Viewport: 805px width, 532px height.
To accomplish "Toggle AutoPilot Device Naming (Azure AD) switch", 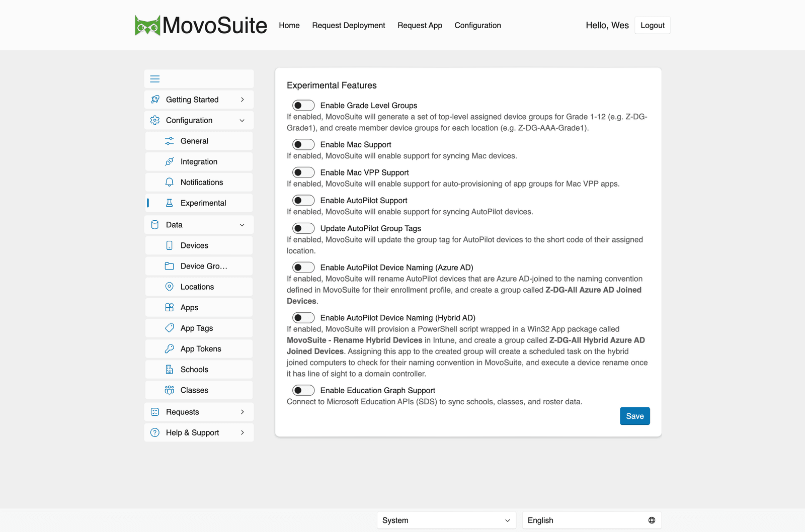I will (303, 268).
